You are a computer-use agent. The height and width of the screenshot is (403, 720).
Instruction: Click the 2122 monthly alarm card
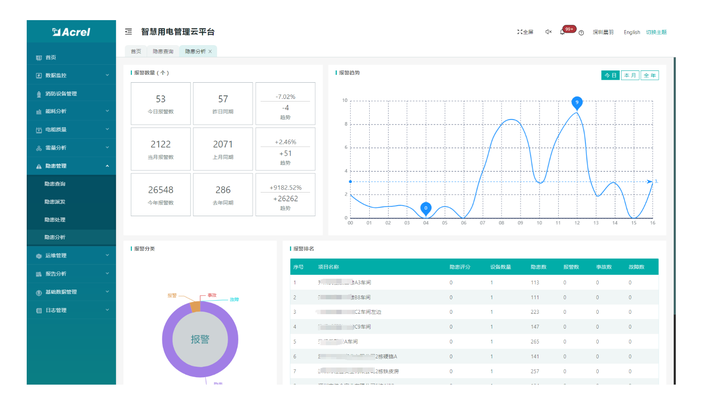pos(161,149)
